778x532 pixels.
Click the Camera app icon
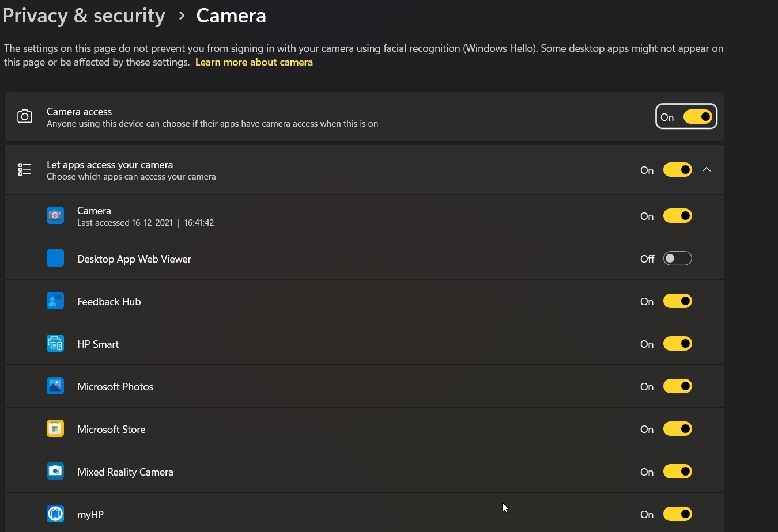[x=55, y=215]
